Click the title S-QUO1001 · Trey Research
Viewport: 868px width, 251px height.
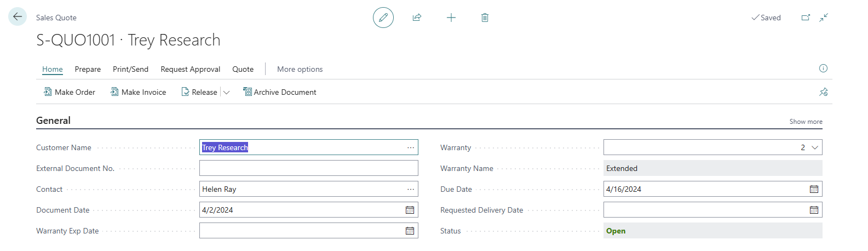click(128, 40)
